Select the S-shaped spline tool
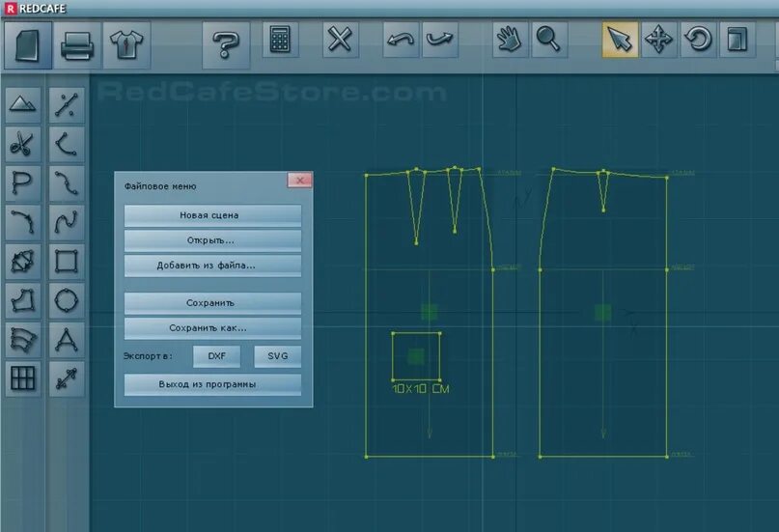The width and height of the screenshot is (779, 532). (x=67, y=222)
